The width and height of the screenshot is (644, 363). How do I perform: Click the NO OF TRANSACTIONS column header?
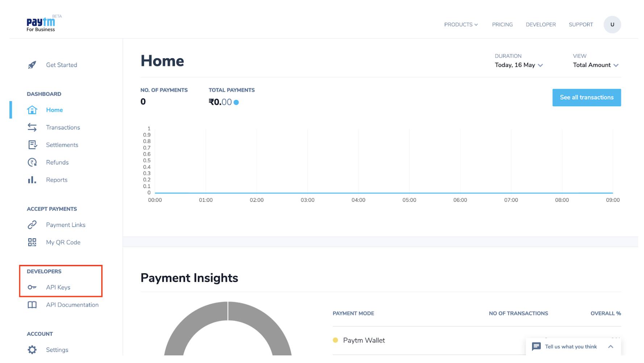(518, 313)
